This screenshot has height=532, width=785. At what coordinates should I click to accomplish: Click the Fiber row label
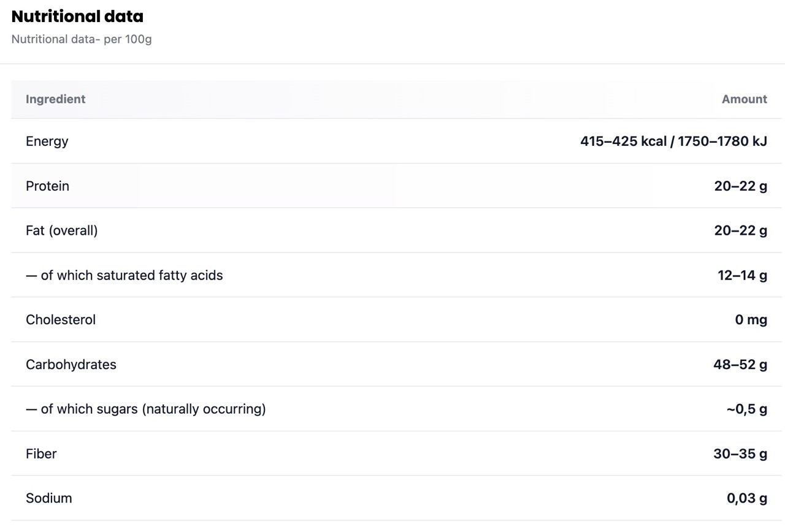point(41,454)
